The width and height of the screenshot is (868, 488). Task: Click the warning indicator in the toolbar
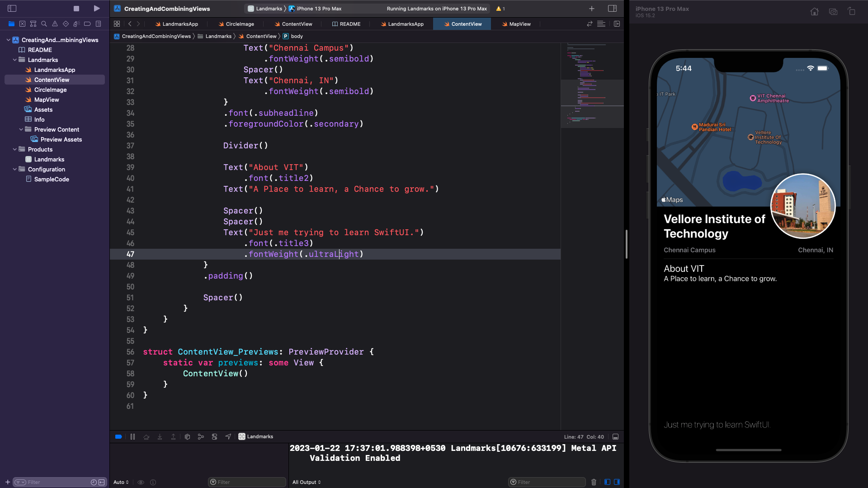pyautogui.click(x=499, y=8)
